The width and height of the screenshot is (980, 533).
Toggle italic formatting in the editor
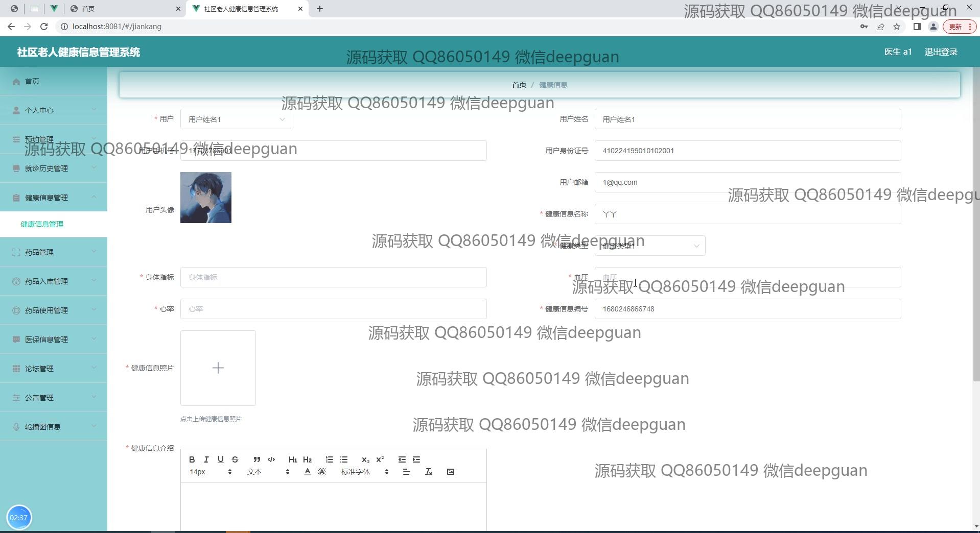(206, 459)
